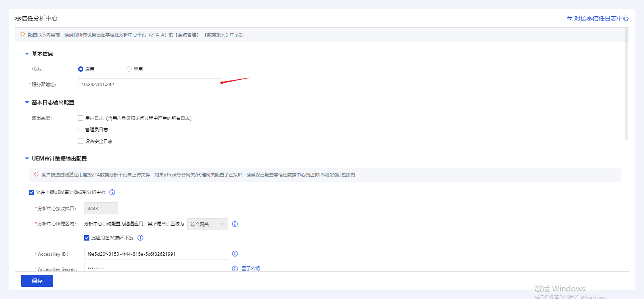
Task: Click info icon beside AccessKey Secret field
Action: coord(235,269)
